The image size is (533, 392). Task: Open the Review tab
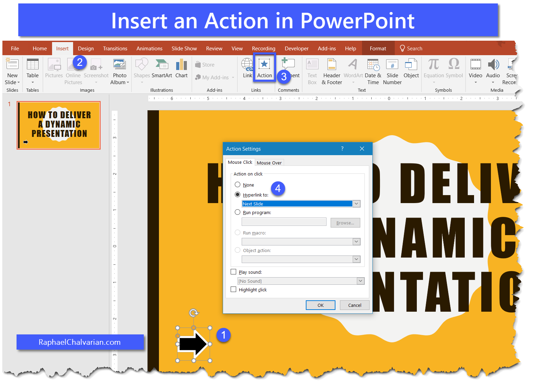coord(214,49)
